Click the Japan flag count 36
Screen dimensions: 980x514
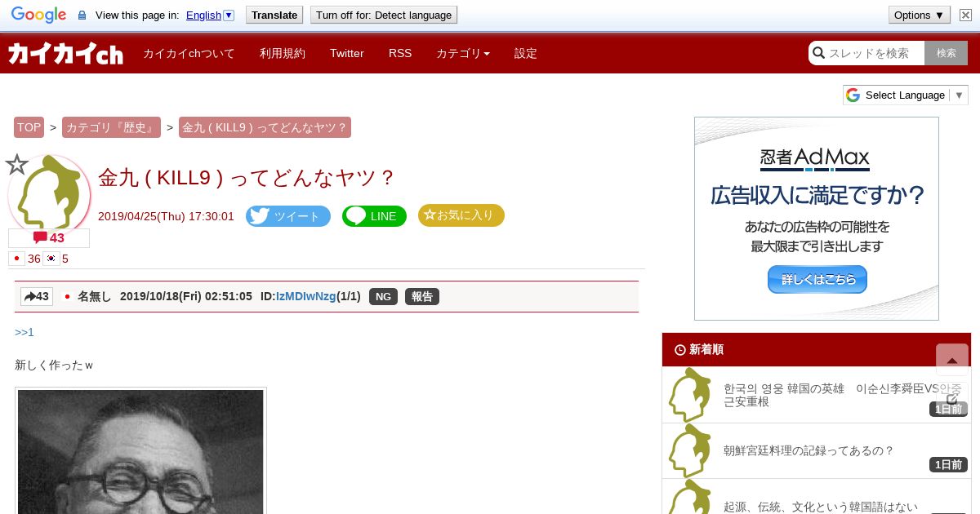[25, 259]
